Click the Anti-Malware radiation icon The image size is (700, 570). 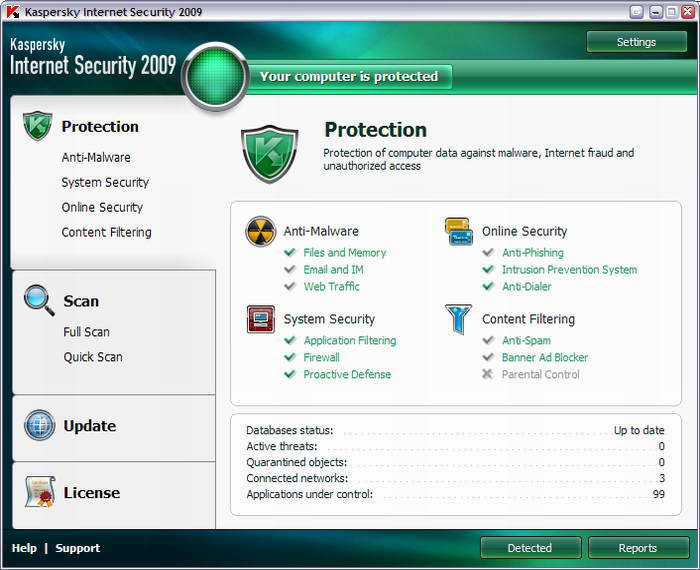(261, 231)
